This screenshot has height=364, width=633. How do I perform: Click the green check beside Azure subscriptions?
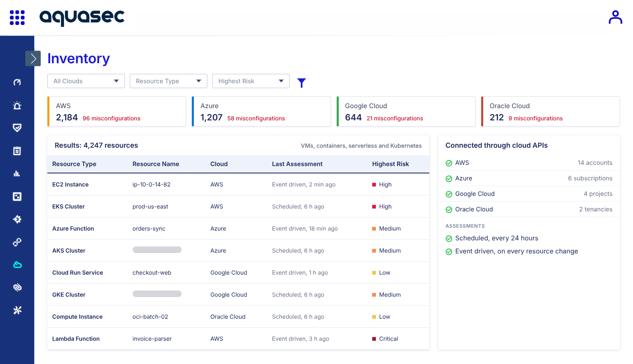click(449, 179)
